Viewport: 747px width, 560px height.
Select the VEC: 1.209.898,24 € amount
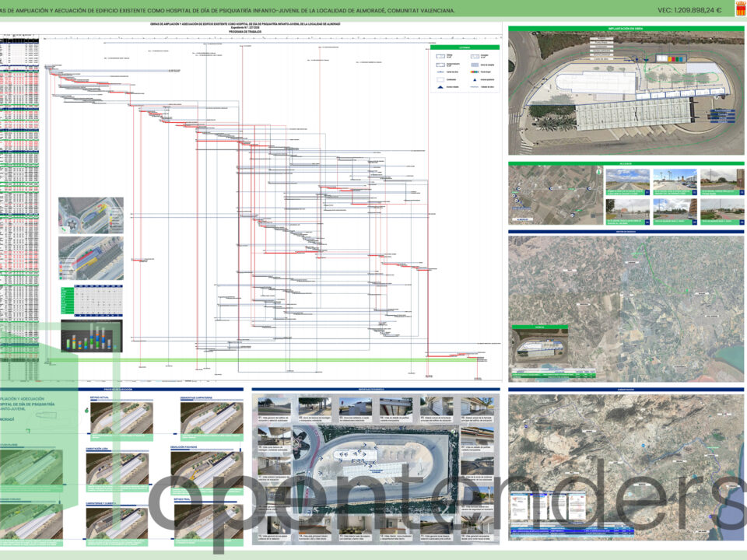coord(689,10)
